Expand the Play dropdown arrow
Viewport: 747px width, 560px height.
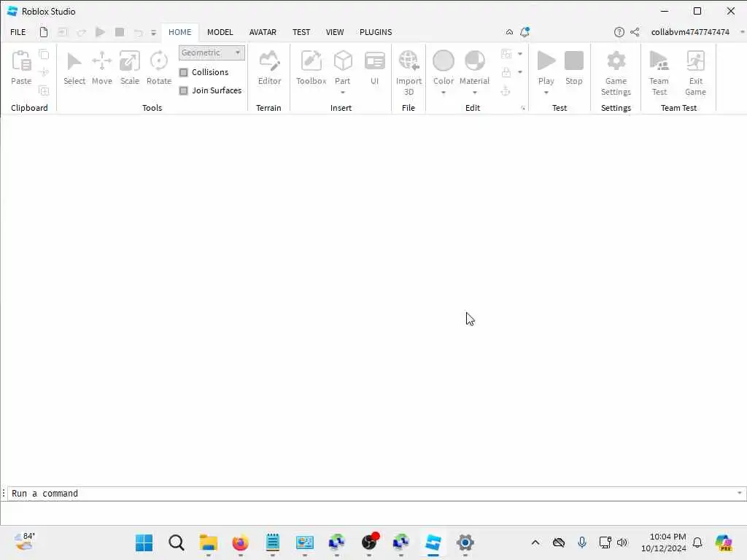tap(546, 93)
